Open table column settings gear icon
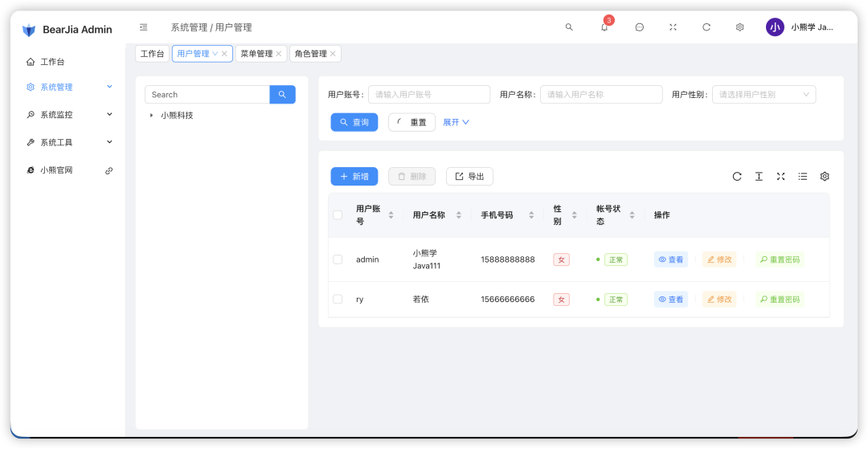Screen dimensions: 868x449 point(824,177)
